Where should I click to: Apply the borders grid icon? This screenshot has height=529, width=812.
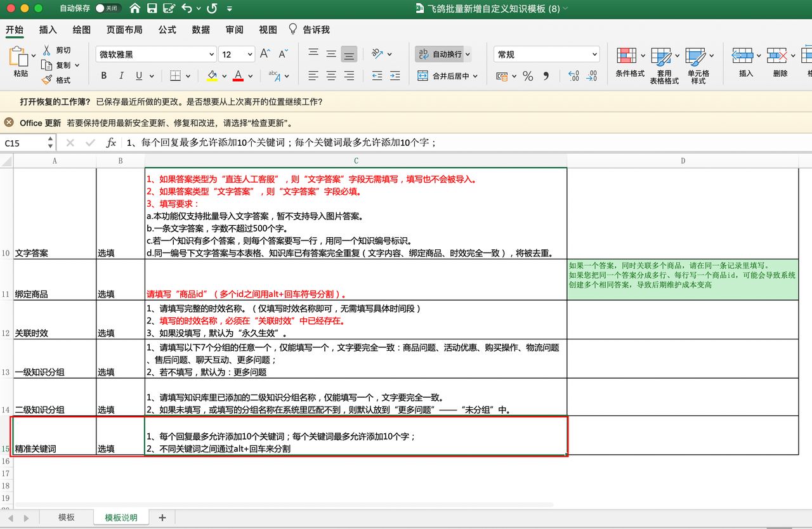coord(175,76)
